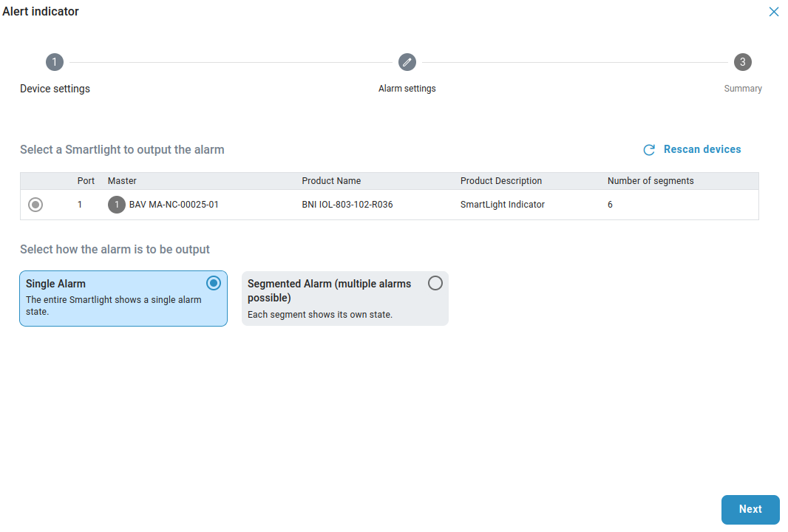
Task: Click the Segmented Alarm option description text
Action: [320, 314]
